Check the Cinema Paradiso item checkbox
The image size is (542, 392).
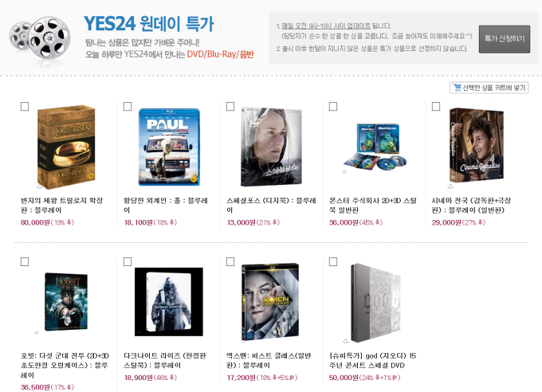pos(436,106)
